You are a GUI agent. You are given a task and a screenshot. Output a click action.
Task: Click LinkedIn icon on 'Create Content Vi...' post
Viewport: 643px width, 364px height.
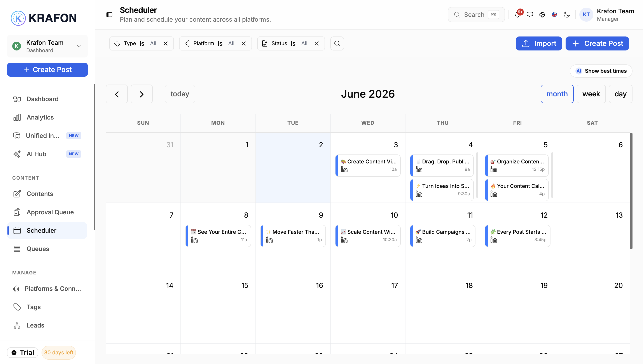click(344, 170)
